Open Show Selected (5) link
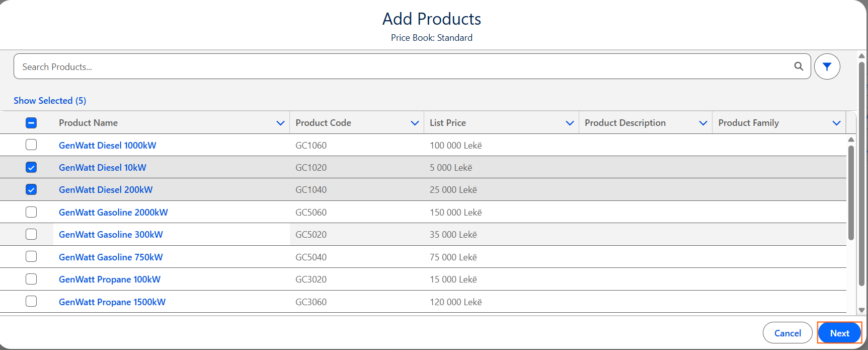 click(x=50, y=101)
